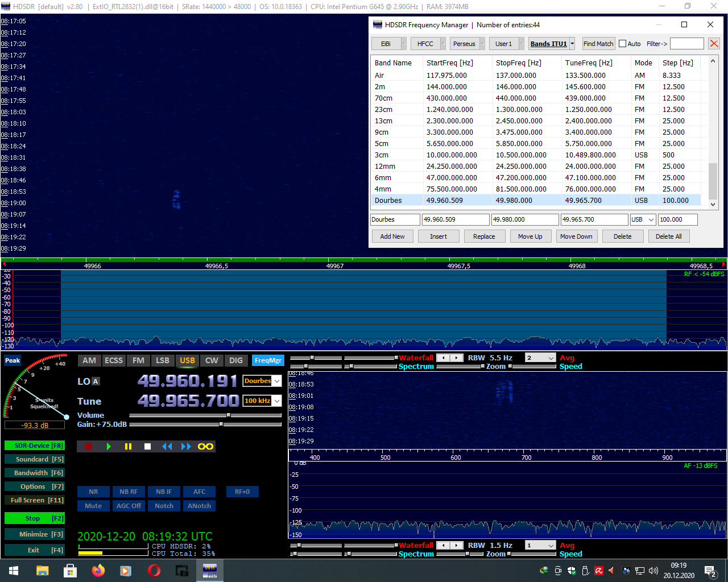Expand the Perseus dropdown arrow
This screenshot has height=582, width=728.
[482, 44]
